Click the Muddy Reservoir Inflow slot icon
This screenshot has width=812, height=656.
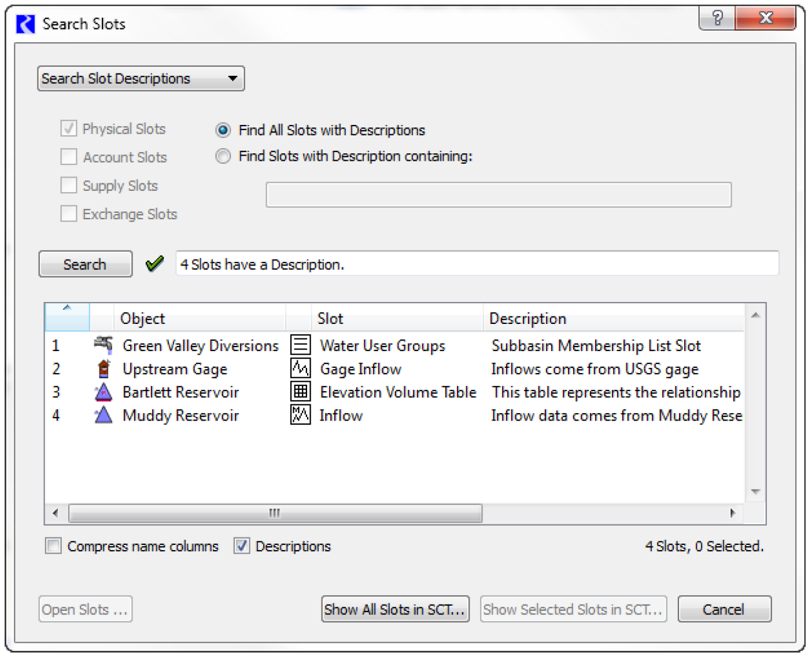[x=300, y=415]
